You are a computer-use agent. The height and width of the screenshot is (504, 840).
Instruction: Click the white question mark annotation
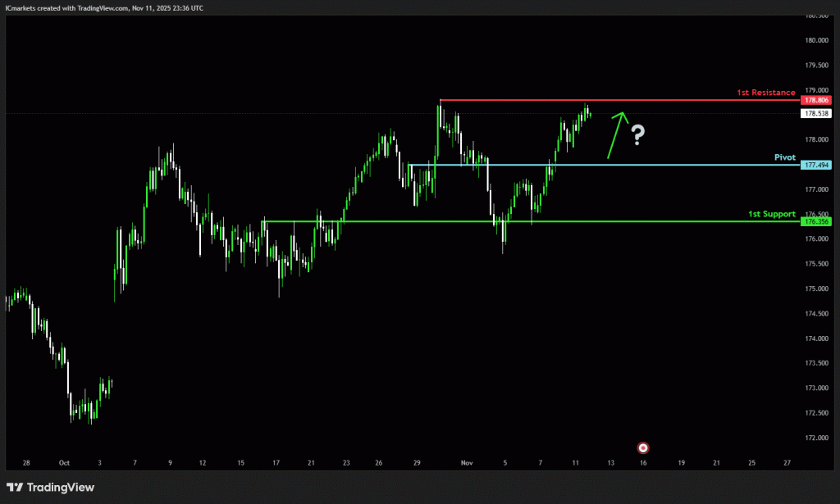[637, 135]
